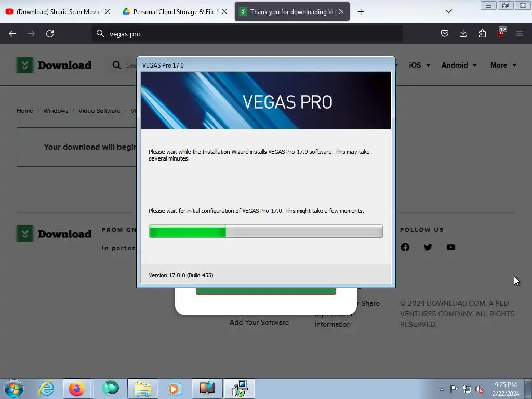Launch Internet Explorer from the taskbar
The image size is (532, 399).
click(x=46, y=389)
